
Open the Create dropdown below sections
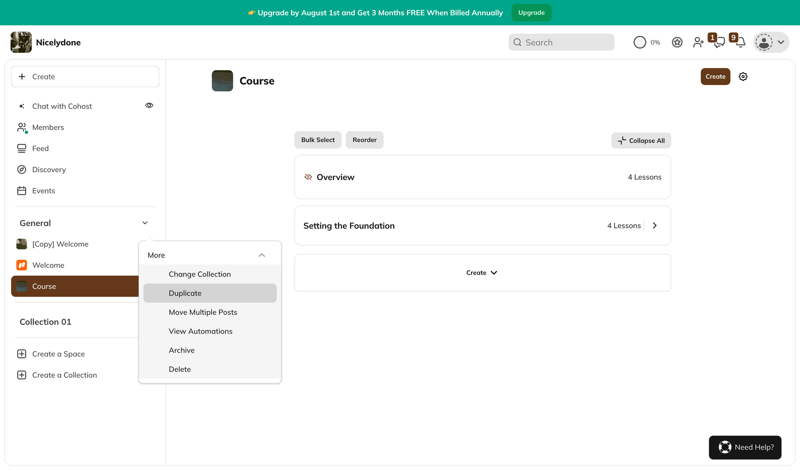click(482, 273)
